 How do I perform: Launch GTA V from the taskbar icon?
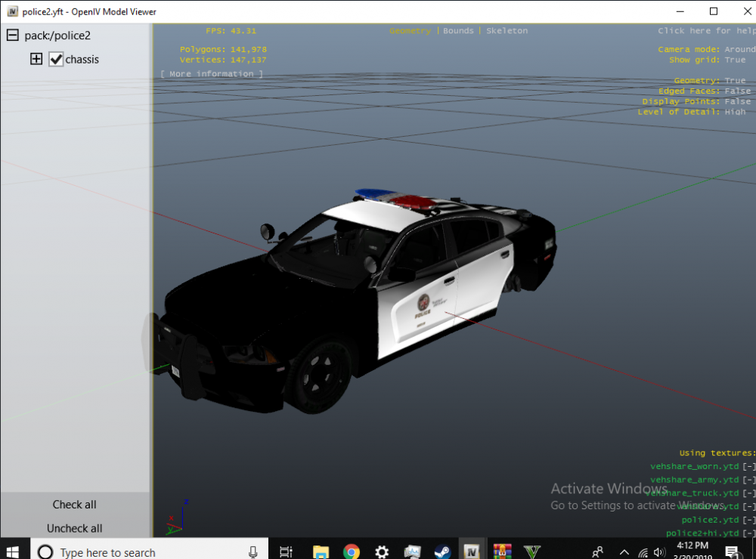tap(534, 552)
